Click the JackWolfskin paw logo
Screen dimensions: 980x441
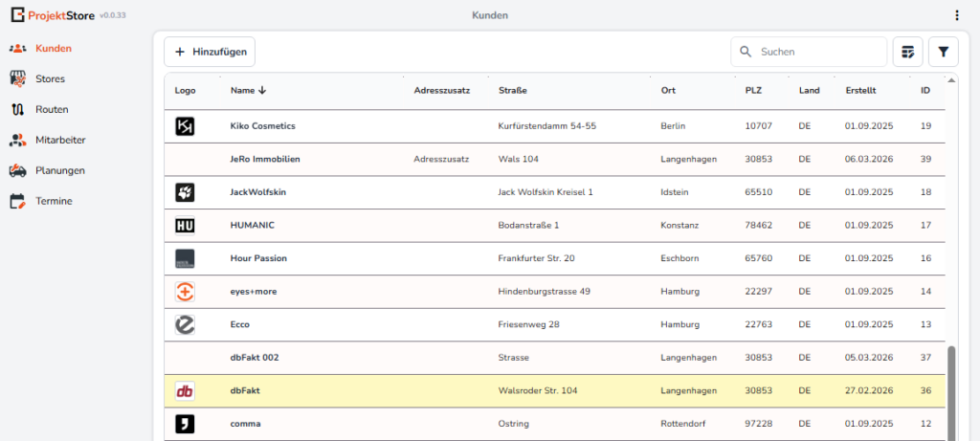[x=185, y=192]
